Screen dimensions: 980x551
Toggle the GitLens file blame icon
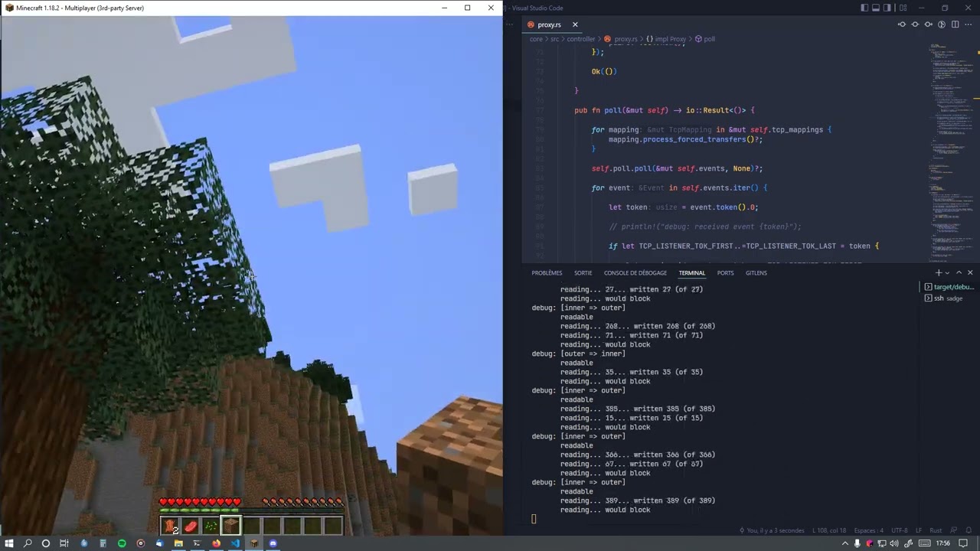[942, 24]
